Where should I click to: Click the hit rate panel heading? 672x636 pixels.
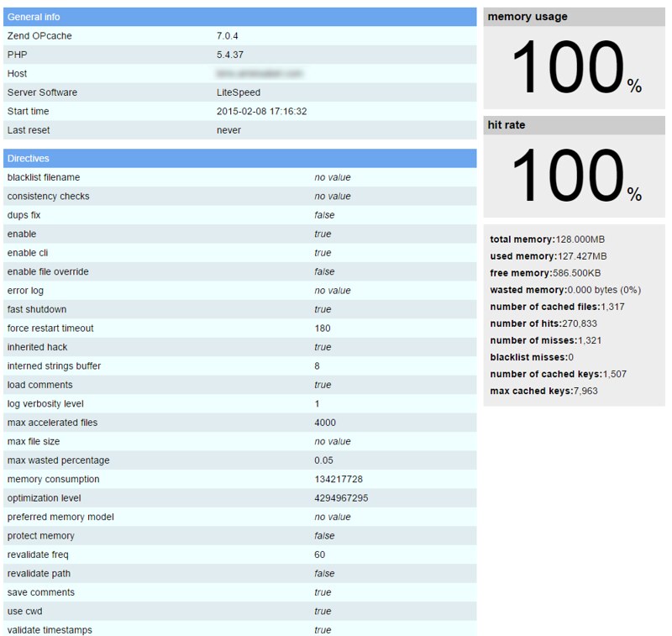(x=507, y=125)
